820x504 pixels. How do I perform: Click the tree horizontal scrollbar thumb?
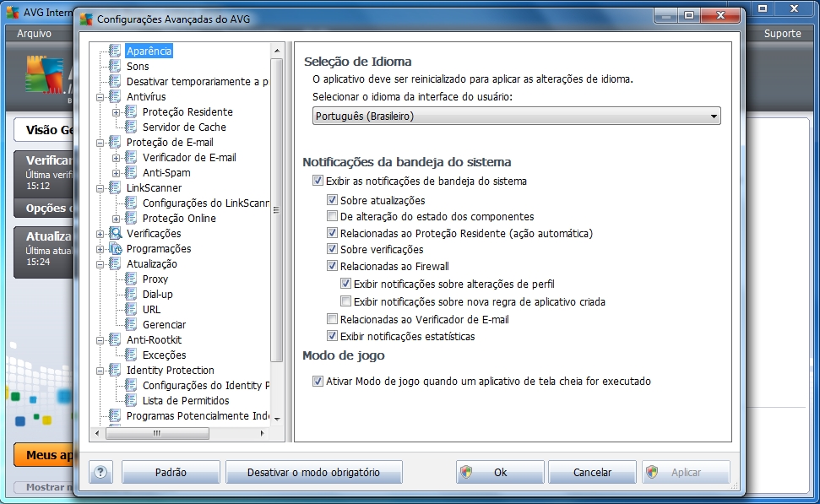[157, 433]
